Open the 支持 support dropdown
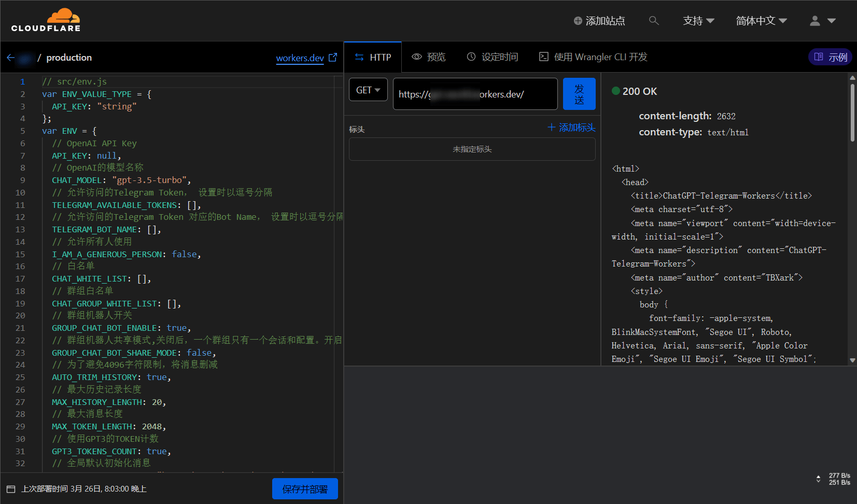 (x=698, y=21)
